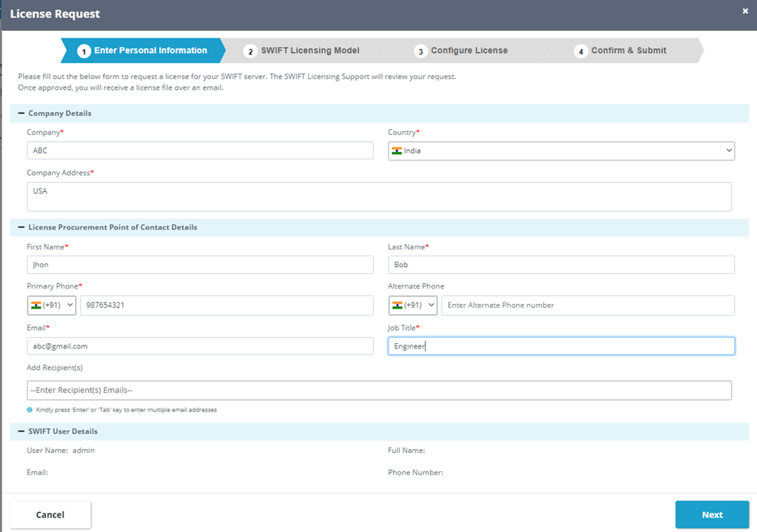Click the 'User Name: admin' text

(61, 451)
